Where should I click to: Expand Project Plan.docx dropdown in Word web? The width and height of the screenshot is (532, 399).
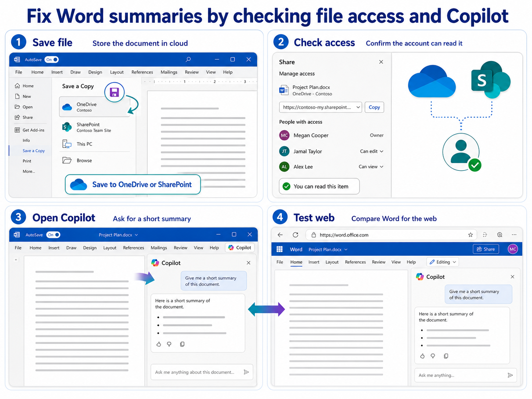(x=346, y=249)
